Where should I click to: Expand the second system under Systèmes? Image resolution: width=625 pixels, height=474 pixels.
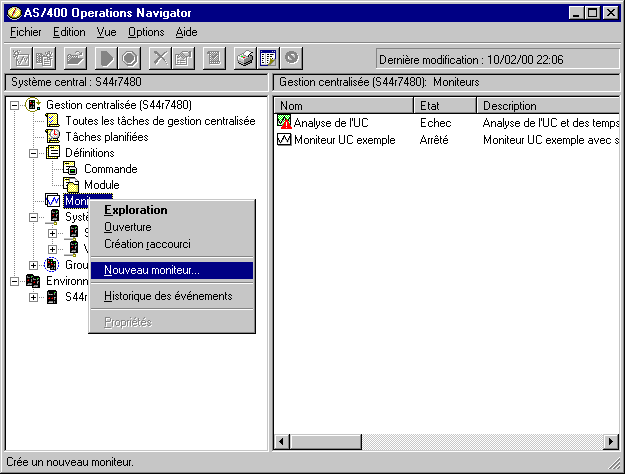(52, 249)
